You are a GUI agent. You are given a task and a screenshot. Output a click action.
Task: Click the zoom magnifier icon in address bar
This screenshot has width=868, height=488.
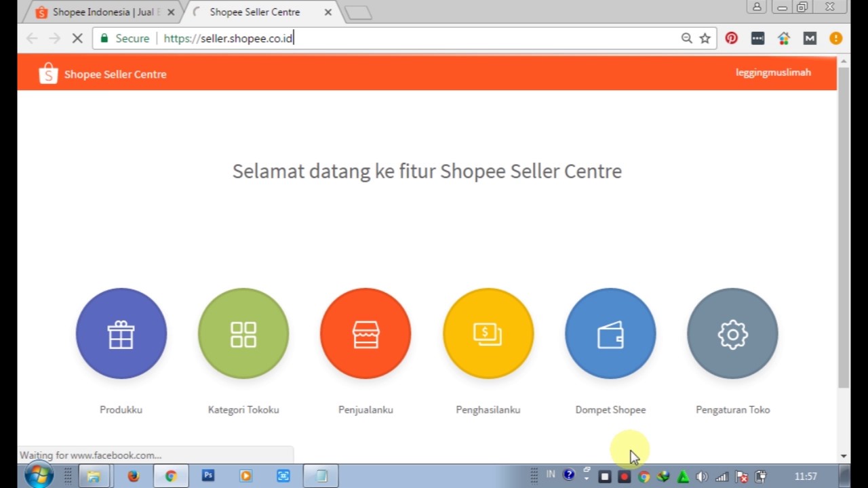pyautogui.click(x=686, y=39)
